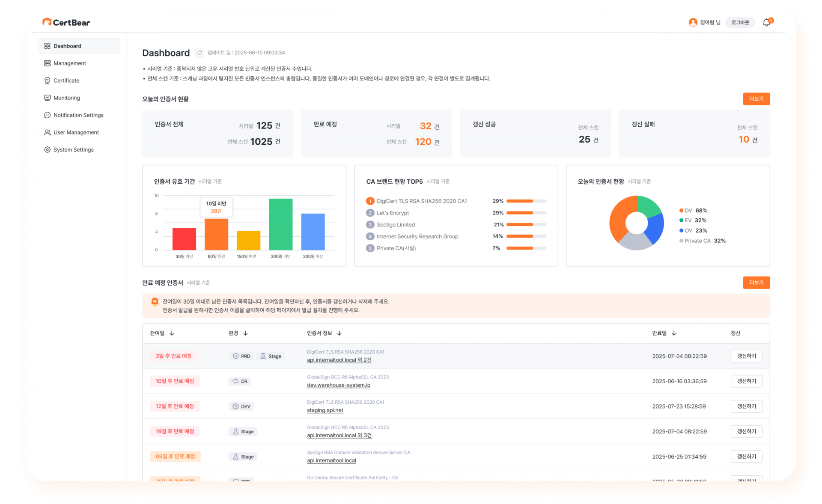
Task: Click the green 300일 미만 bar
Action: 280,224
